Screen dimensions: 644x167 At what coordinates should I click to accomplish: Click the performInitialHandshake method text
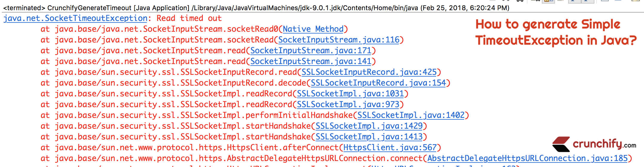(299, 116)
